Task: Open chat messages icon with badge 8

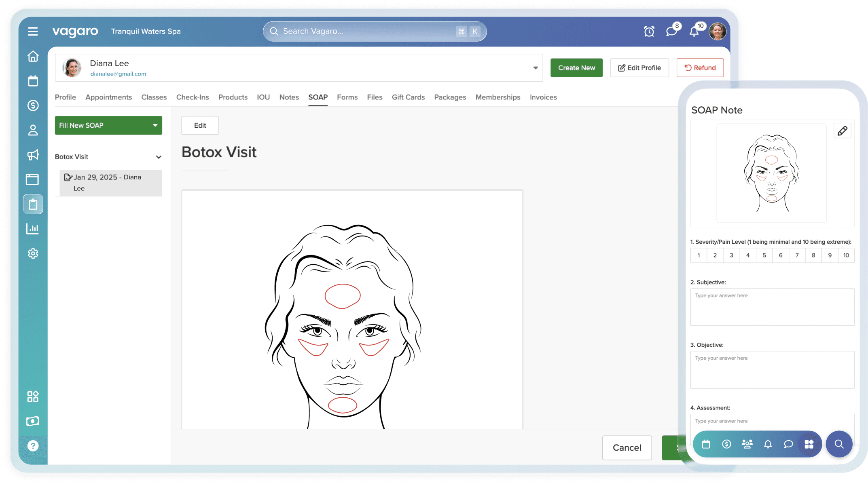Action: coord(671,31)
